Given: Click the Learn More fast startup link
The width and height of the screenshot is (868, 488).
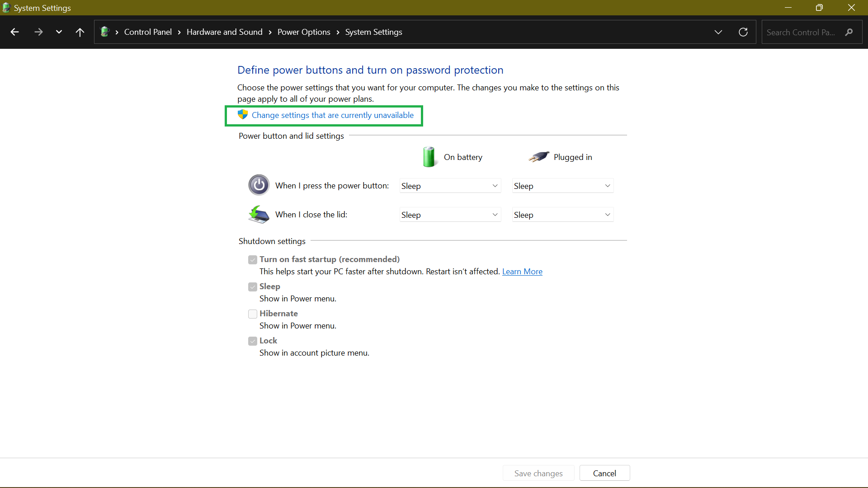Looking at the screenshot, I should tap(522, 271).
